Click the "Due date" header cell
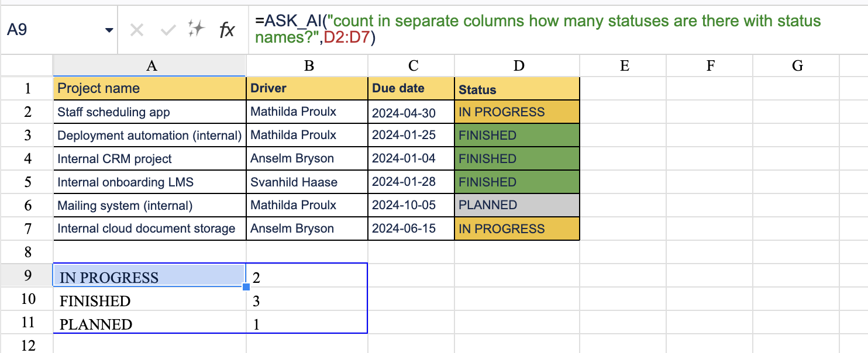Screen dimensions: 868x353 click(411, 88)
